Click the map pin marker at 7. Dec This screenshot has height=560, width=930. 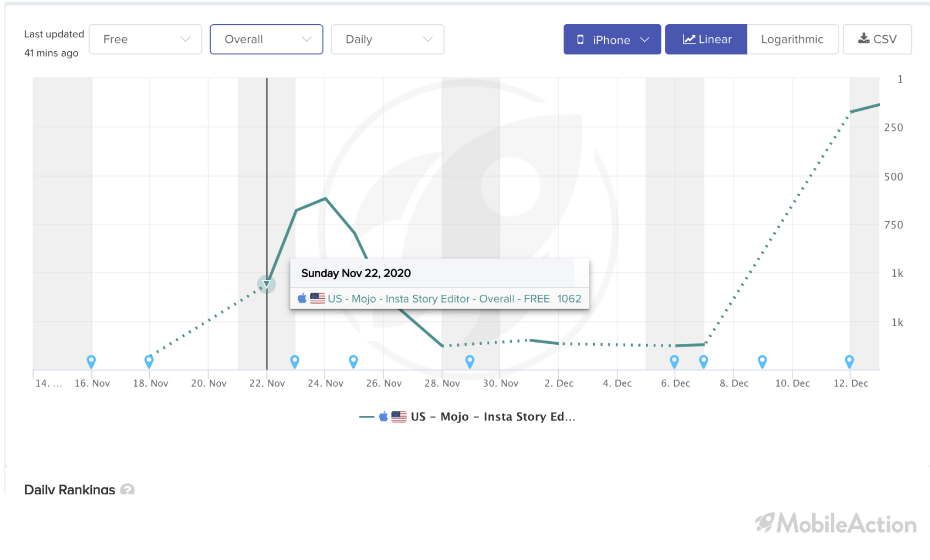[703, 361]
